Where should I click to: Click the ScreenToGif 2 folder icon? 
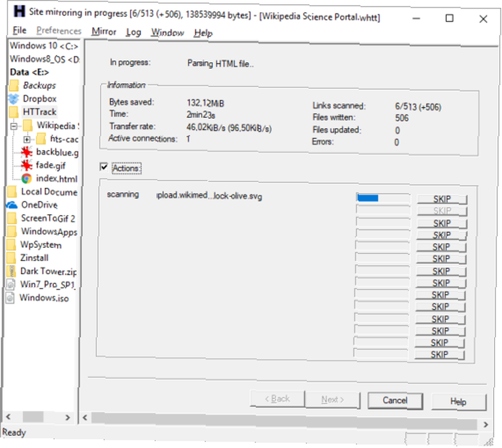point(12,218)
